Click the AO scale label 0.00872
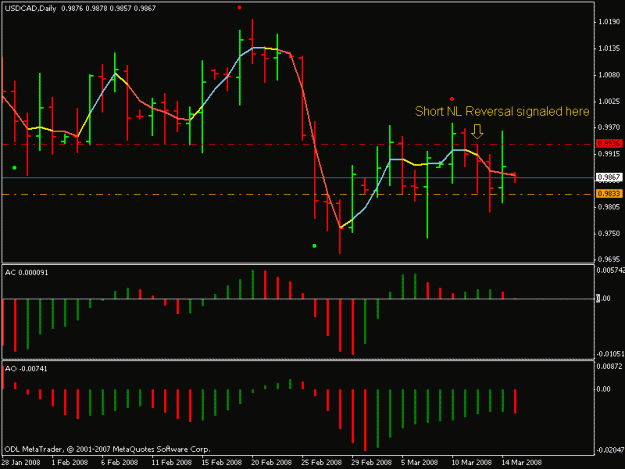 point(610,366)
